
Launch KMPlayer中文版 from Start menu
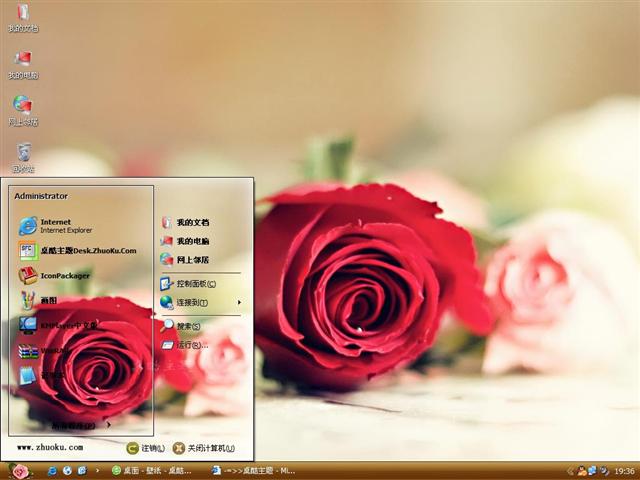58,325
